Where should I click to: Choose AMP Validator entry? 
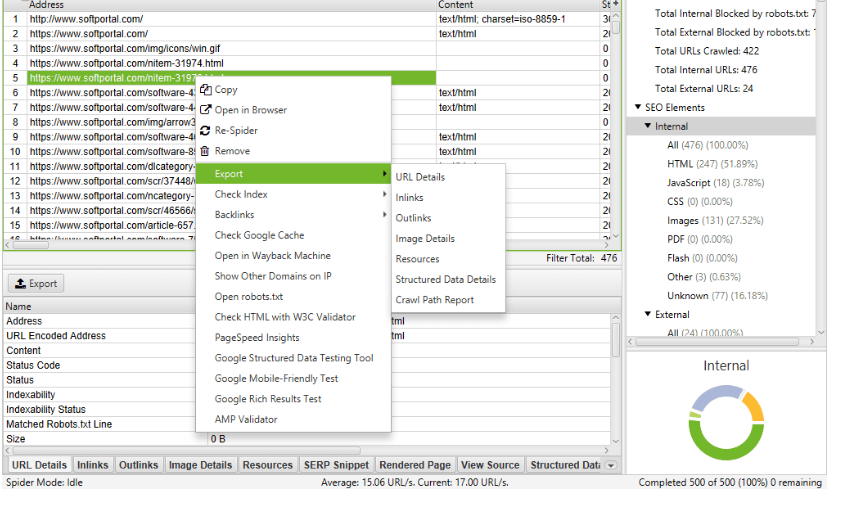coord(246,419)
